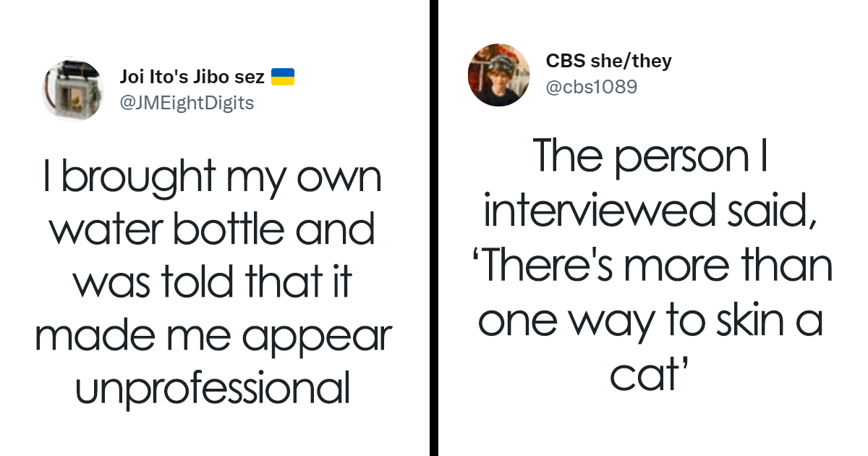The image size is (868, 456).
Task: Click the line 'The person I'
Action: 650,157
